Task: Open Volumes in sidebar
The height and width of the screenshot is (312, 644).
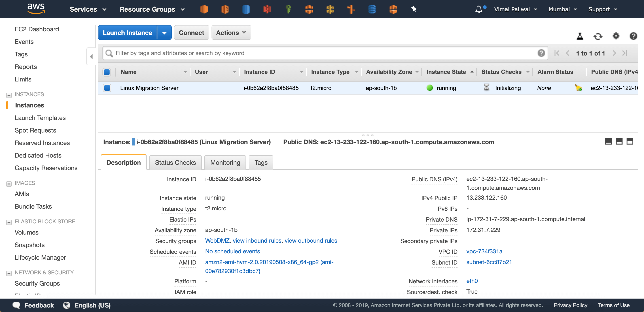Action: tap(27, 232)
